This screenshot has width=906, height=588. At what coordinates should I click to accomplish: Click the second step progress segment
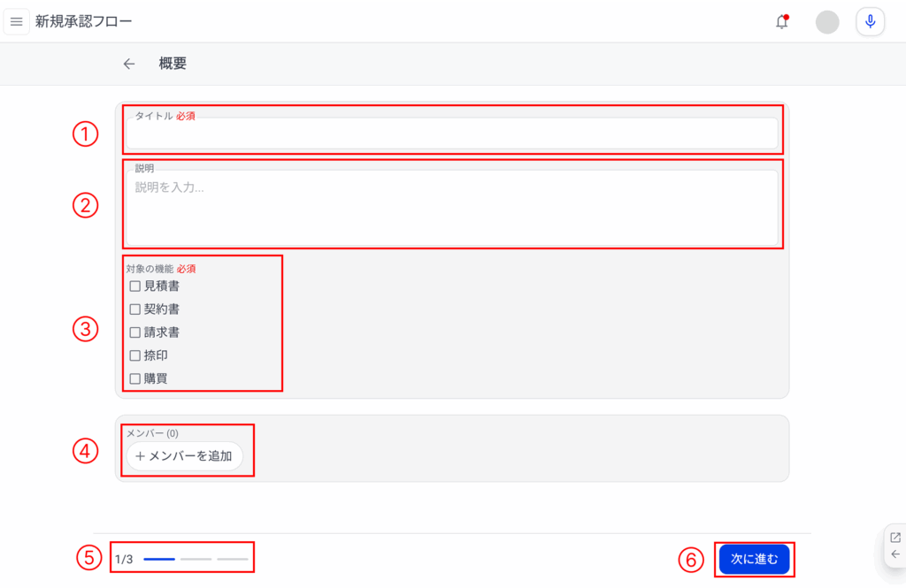[x=196, y=559]
